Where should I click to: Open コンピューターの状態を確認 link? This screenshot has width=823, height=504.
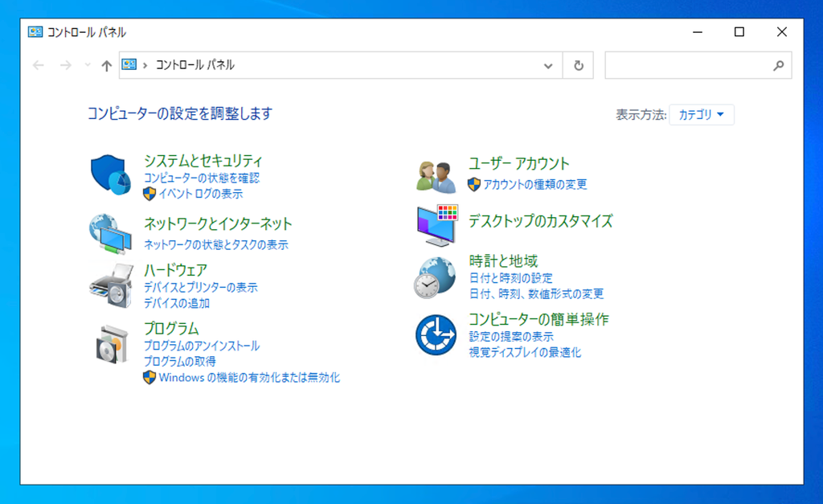pyautogui.click(x=202, y=178)
